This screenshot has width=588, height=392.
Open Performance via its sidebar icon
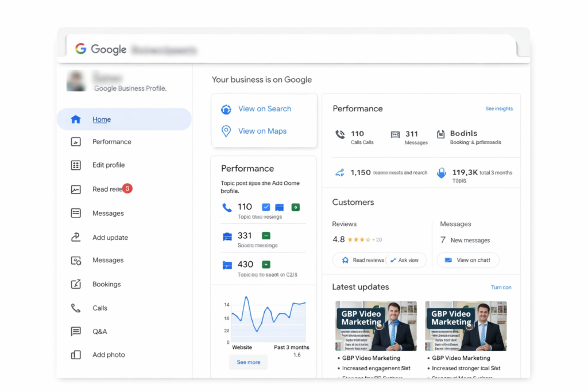click(x=76, y=142)
